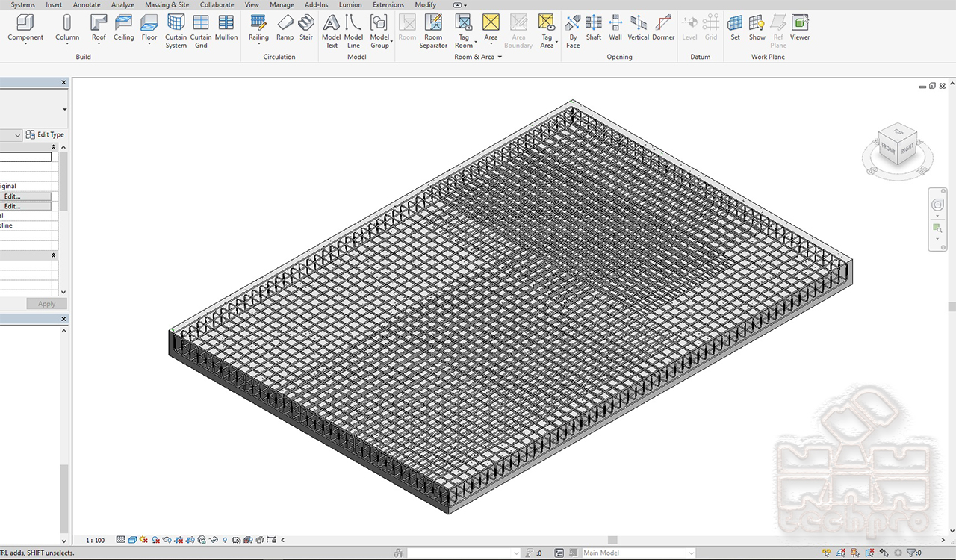This screenshot has width=956, height=560.
Task: Select the Vertical opening tool
Action: click(x=639, y=28)
